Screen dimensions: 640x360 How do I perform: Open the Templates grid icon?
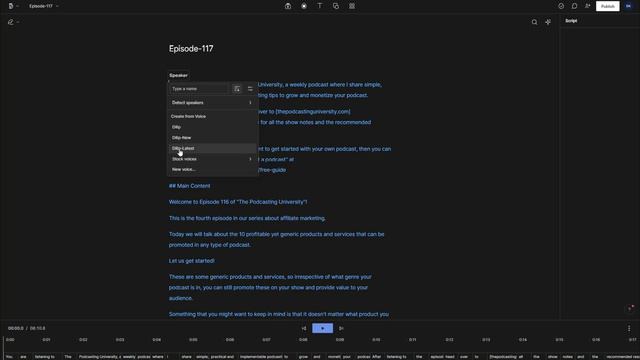pos(351,6)
